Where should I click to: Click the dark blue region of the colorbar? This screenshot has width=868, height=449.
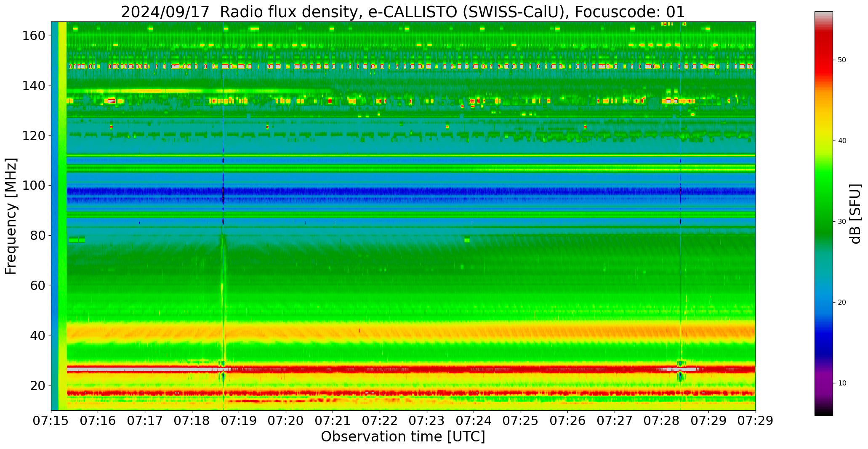click(823, 341)
